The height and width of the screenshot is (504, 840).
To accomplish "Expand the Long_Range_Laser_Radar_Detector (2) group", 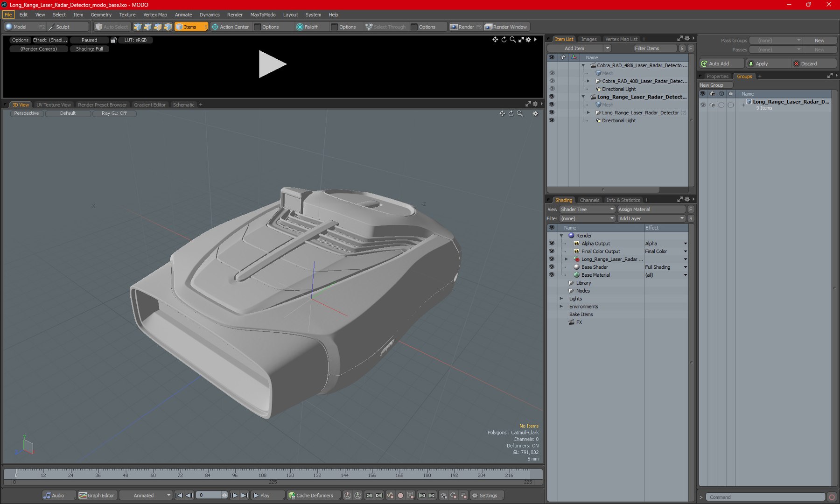I will pyautogui.click(x=588, y=113).
